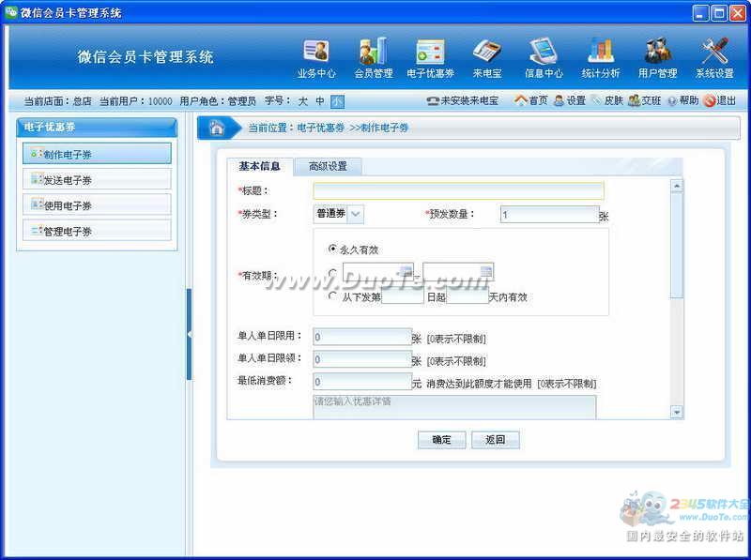Choose the 从下发第 days validity option

(332, 296)
